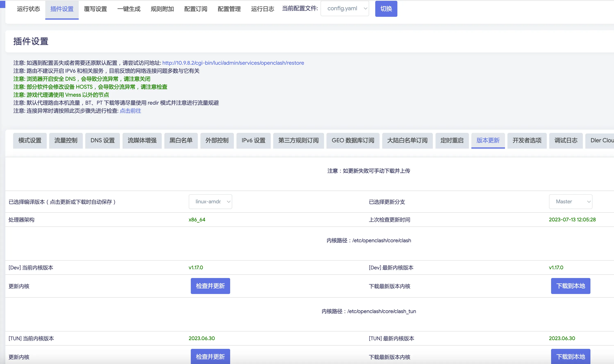Image resolution: width=614 pixels, height=364 pixels.
Task: Open the 开发者选项 sub-tab
Action: [527, 141]
